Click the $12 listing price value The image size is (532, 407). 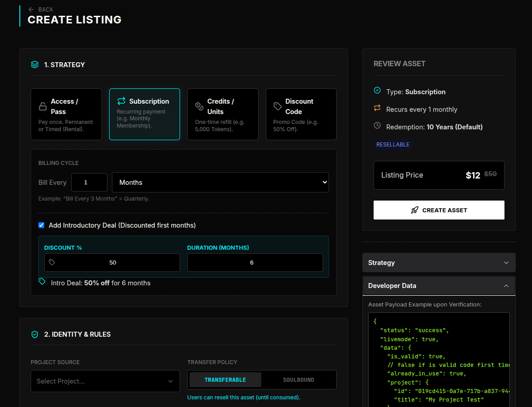472,175
